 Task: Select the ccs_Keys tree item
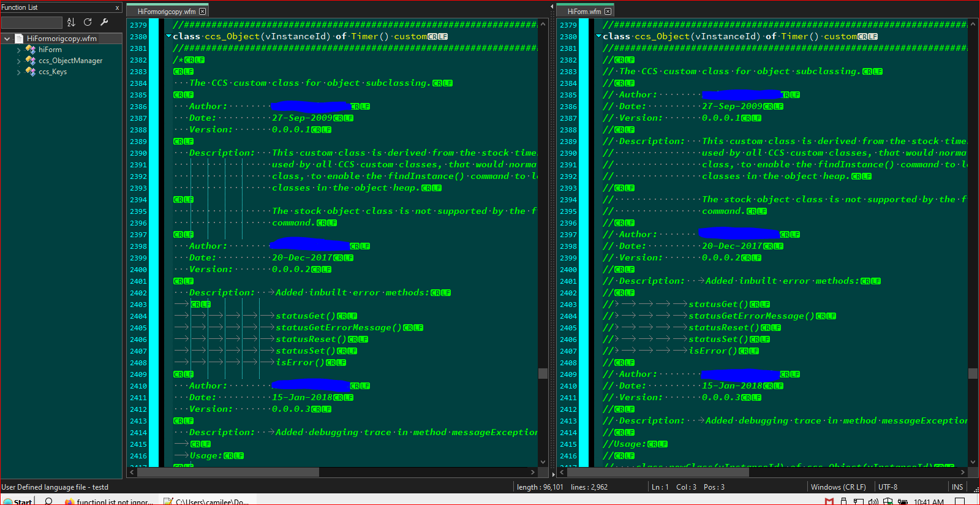(x=53, y=72)
